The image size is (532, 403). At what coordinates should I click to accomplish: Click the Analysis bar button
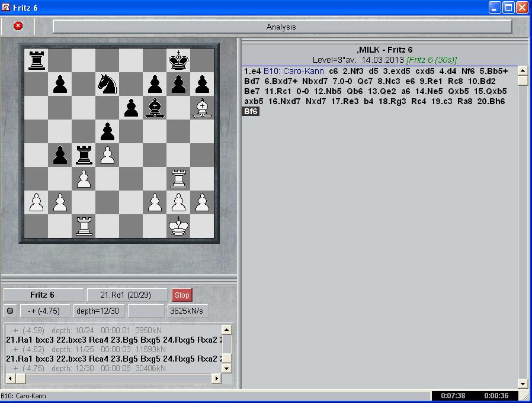point(282,27)
